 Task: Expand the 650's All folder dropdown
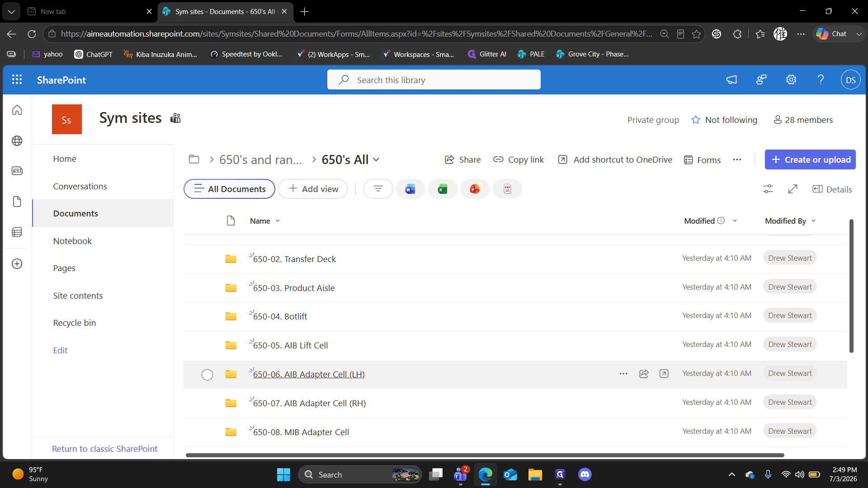[x=376, y=160]
